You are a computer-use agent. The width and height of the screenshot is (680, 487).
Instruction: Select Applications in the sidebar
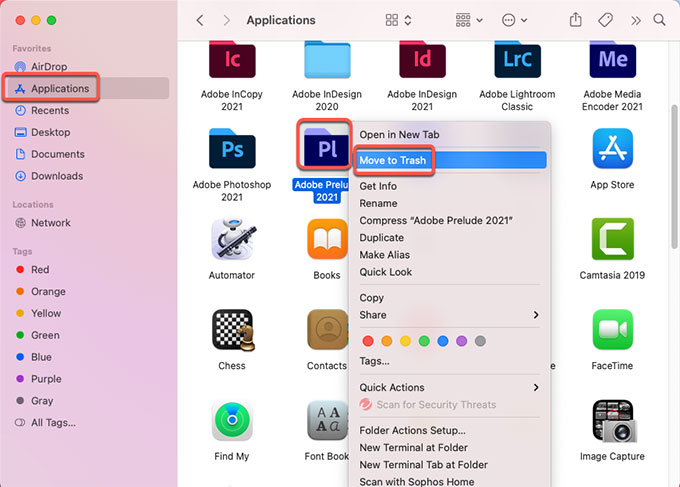point(87,88)
